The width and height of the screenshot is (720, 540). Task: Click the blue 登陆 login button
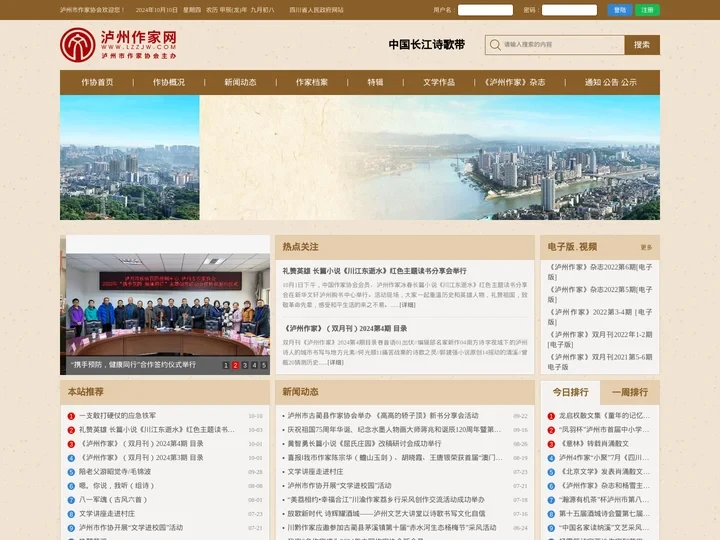(x=619, y=10)
